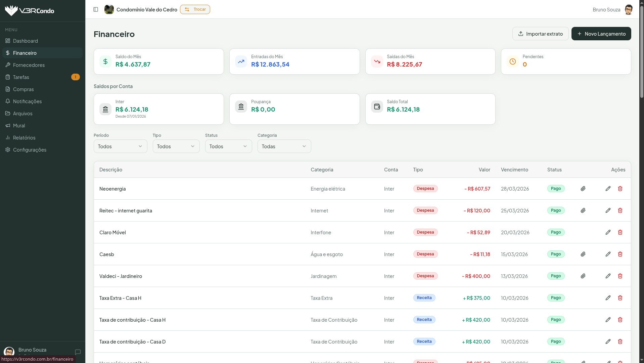Viewport: 644px width, 363px height.
Task: Click the edit pencil for Claro Móvel
Action: [x=608, y=232]
